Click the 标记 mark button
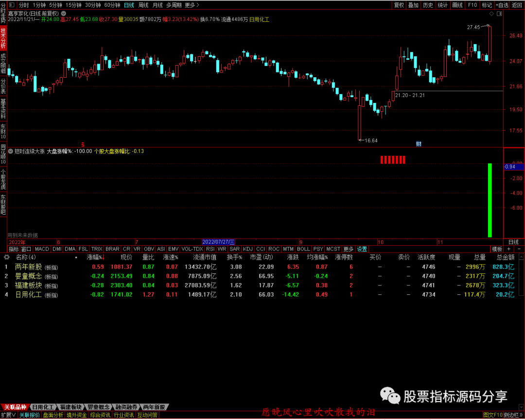 click(487, 5)
